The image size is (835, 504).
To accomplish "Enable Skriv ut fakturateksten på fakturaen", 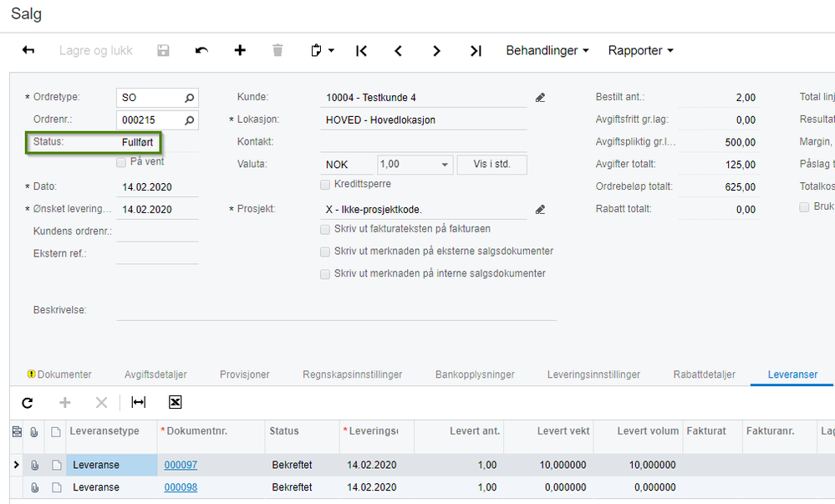I will [x=325, y=229].
